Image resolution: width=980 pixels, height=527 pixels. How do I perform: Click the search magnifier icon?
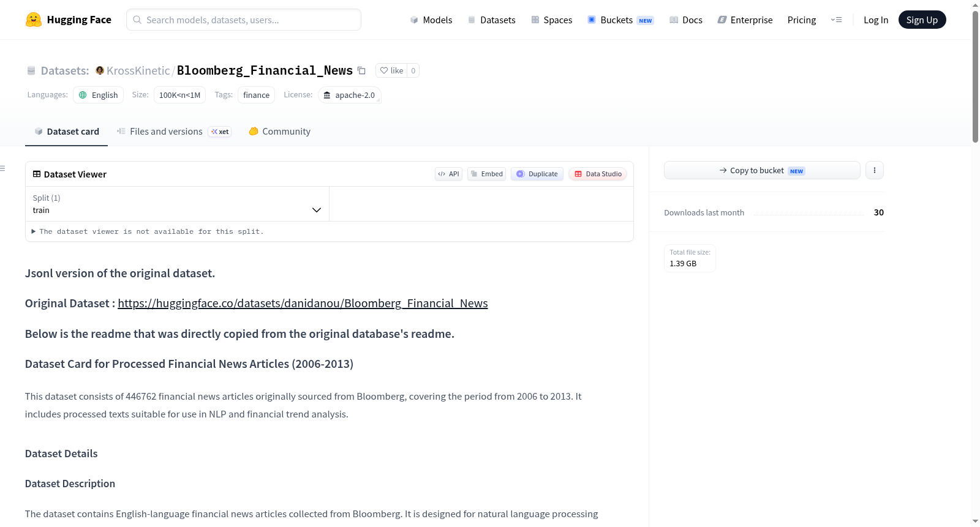137,20
